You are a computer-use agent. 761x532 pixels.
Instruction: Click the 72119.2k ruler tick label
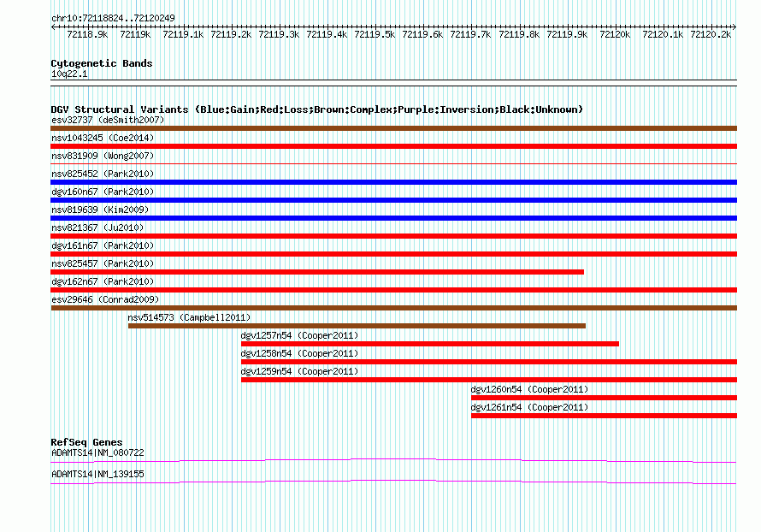[x=231, y=34]
